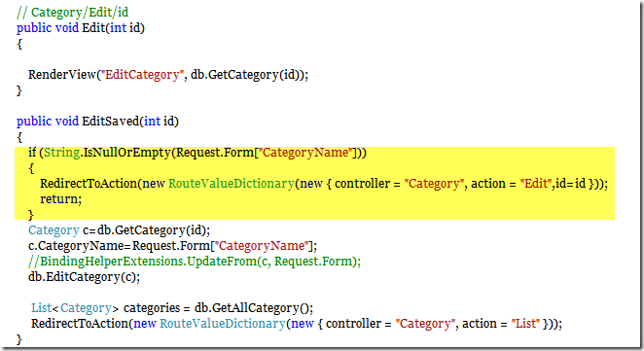
Task: Click the db.EditCategory(c) call
Action: click(84, 277)
